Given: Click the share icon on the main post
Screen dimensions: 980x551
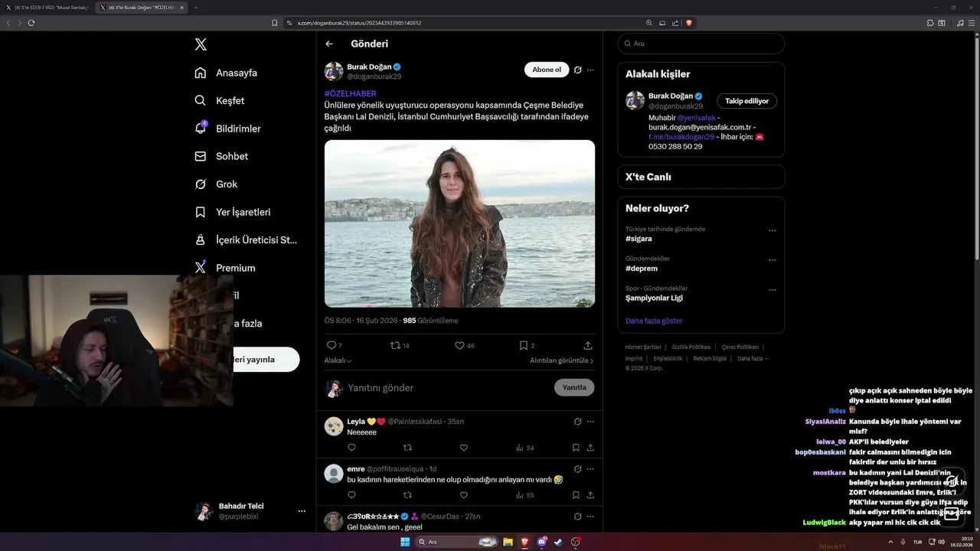Looking at the screenshot, I should (588, 345).
